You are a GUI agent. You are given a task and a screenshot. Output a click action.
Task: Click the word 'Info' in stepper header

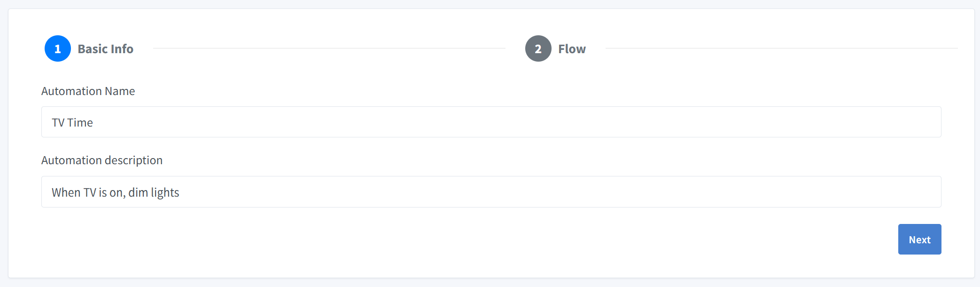[x=122, y=49]
